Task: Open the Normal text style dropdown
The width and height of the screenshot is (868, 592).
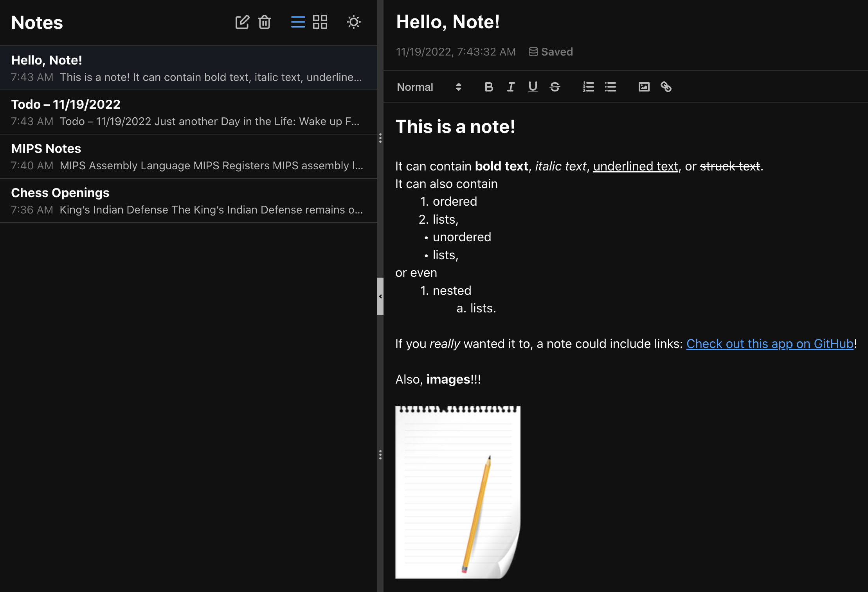Action: coord(429,87)
